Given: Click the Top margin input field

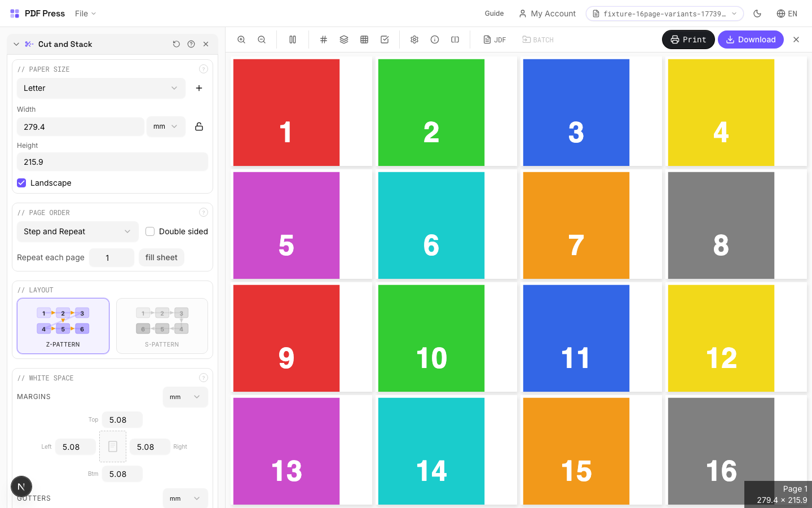Looking at the screenshot, I should [122, 420].
